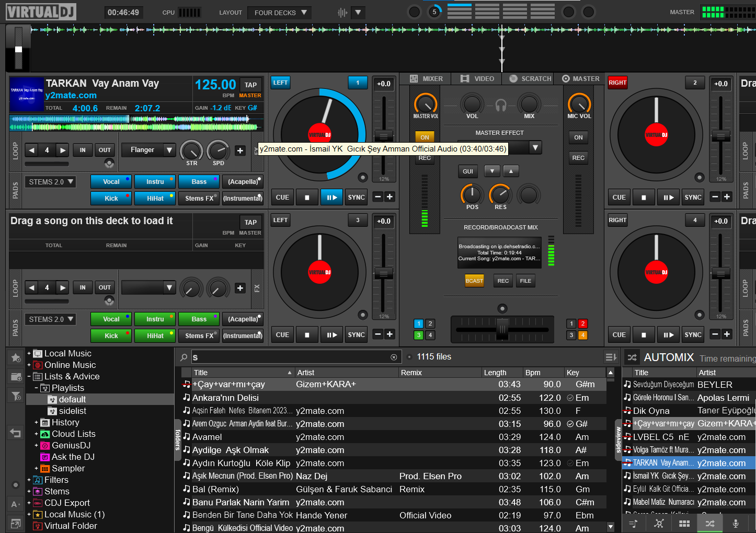This screenshot has width=756, height=533.
Task: Select the 'Ankara'nın Delisi' track row
Action: (x=394, y=398)
